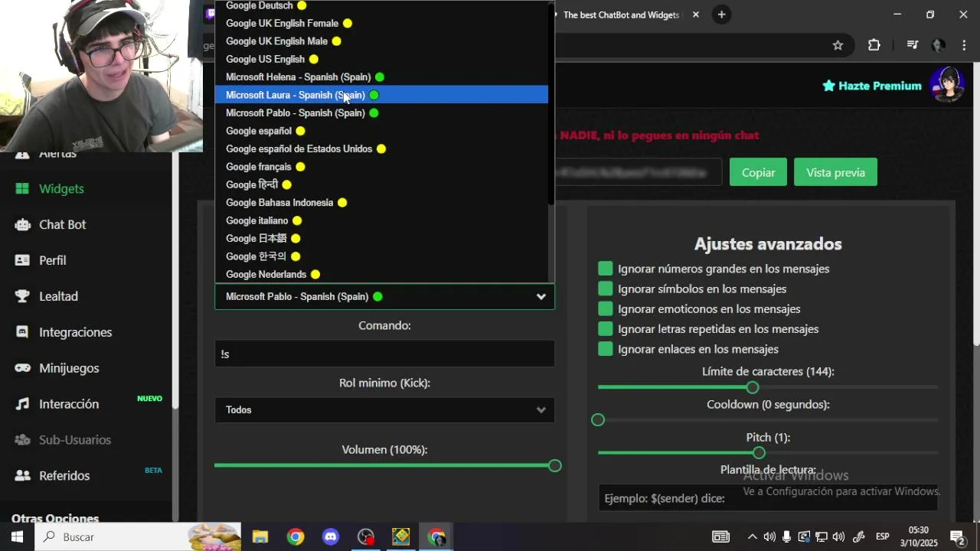The image size is (980, 551).
Task: Close the ChatBot and Widgets tab
Action: click(695, 15)
